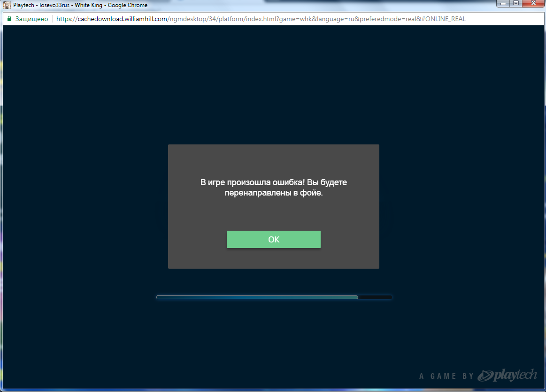Restore down the Chrome window
The image size is (546, 392).
click(517, 4)
